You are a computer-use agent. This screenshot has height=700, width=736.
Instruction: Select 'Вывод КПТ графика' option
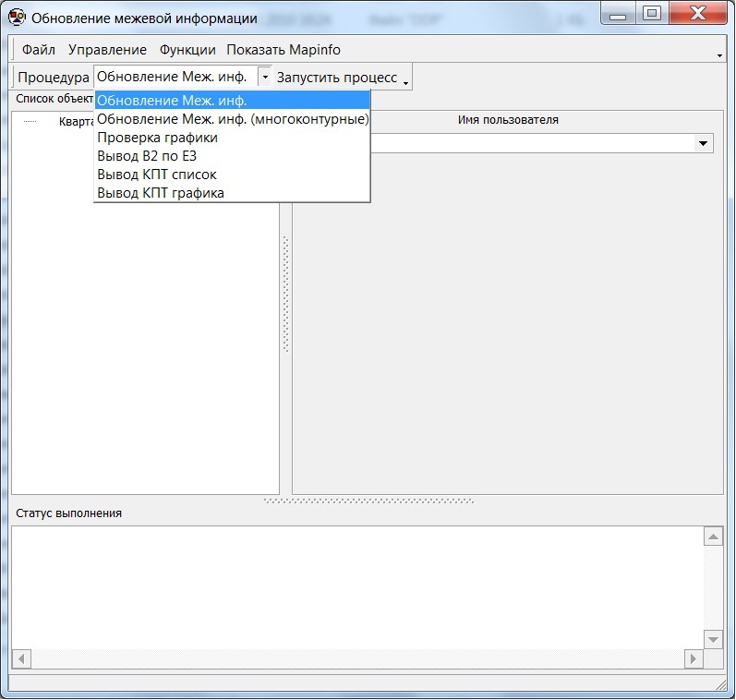pos(161,193)
